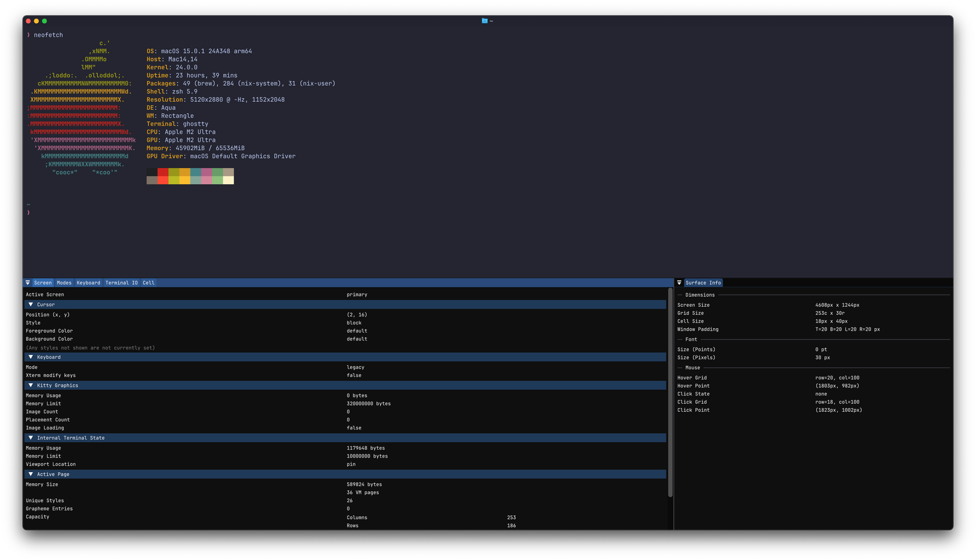
Task: Collapse the Keyboard section in the Screen panel
Action: [30, 357]
